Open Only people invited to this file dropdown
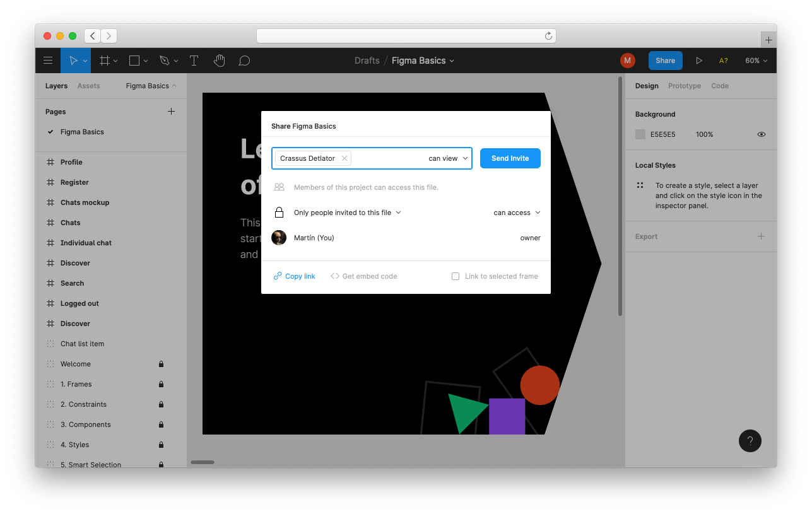This screenshot has height=514, width=812. tap(347, 213)
